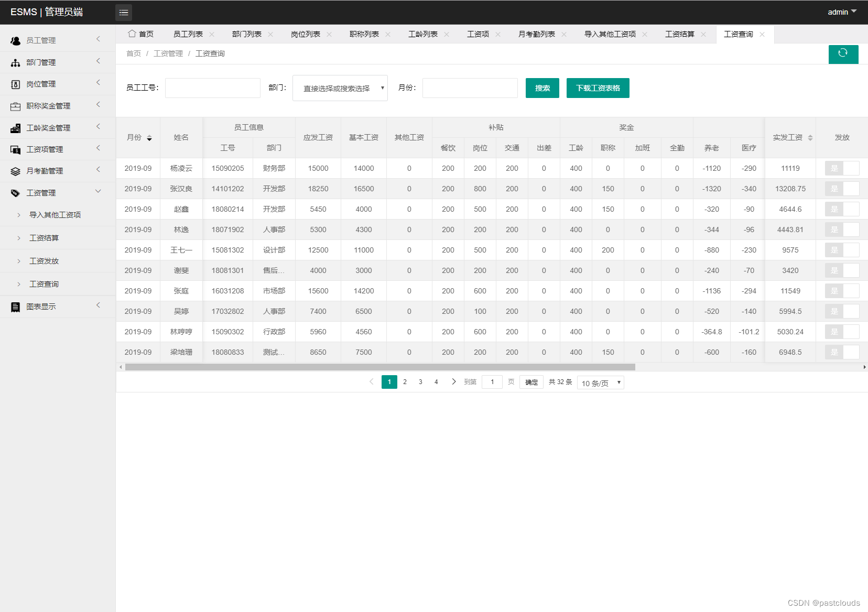
Task: Click the 职称奖金管理 sidebar icon
Action: click(x=14, y=105)
